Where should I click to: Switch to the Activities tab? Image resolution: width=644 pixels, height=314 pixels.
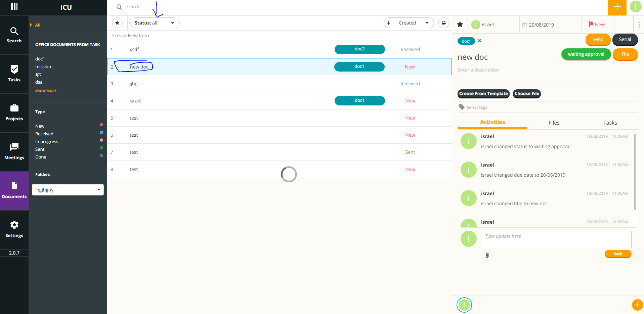click(492, 122)
